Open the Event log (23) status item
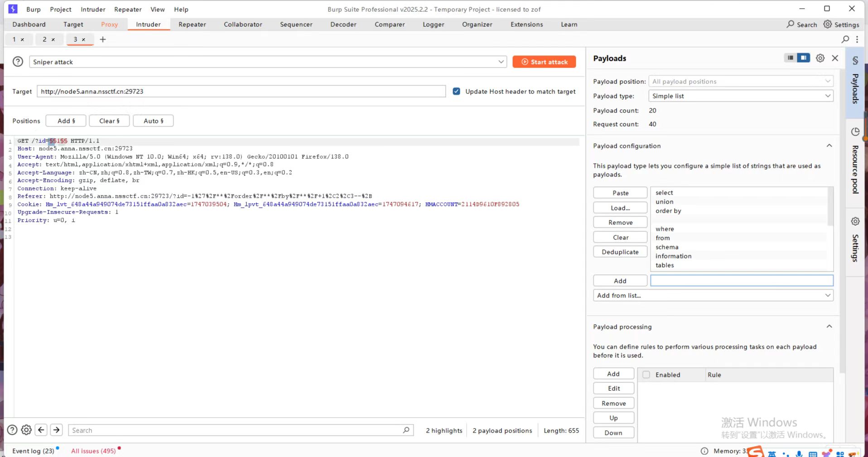The height and width of the screenshot is (457, 868). pos(33,451)
